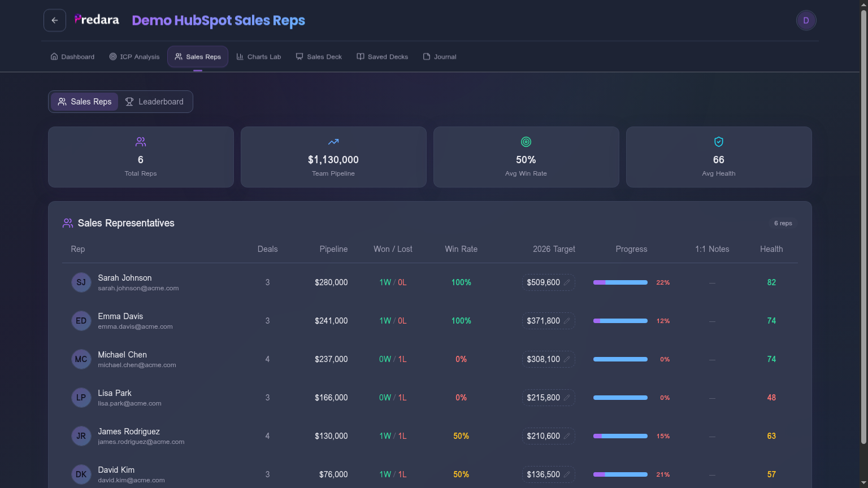
Task: Click the Avg Health shield icon
Action: (719, 142)
